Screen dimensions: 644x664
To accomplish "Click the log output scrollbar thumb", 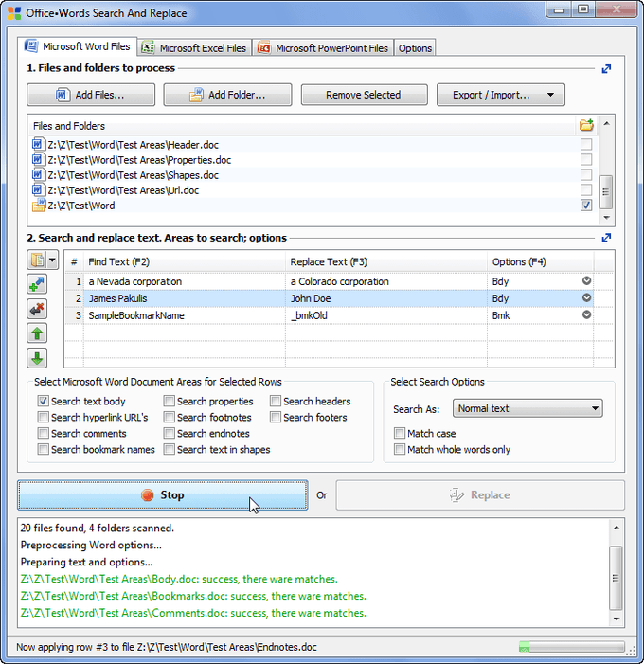I will click(616, 578).
